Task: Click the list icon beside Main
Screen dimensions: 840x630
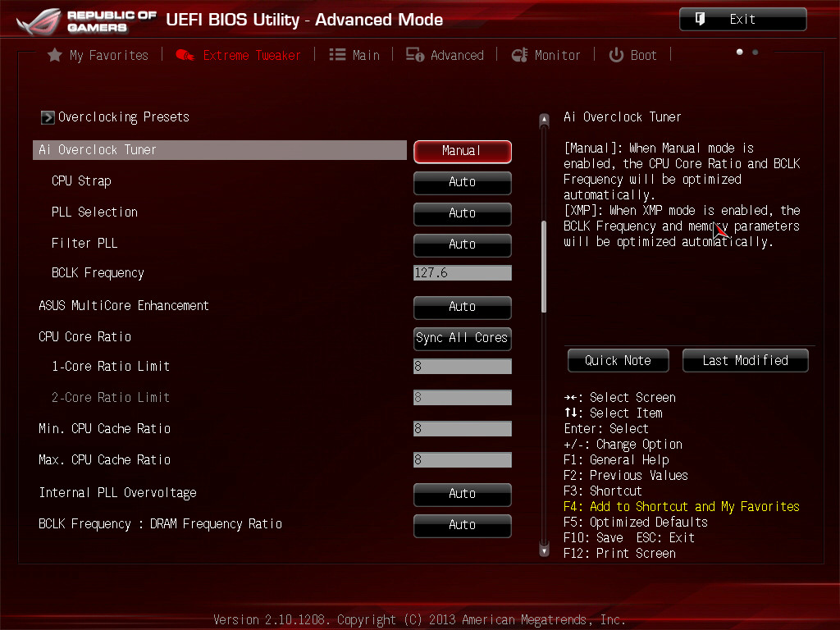Action: (337, 55)
